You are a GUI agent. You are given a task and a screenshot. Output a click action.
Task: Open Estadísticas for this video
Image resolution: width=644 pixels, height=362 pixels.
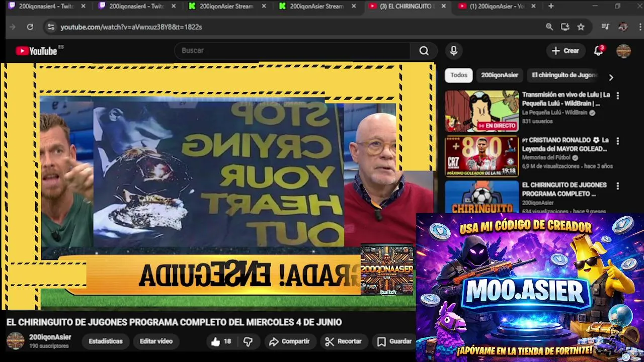click(x=105, y=341)
